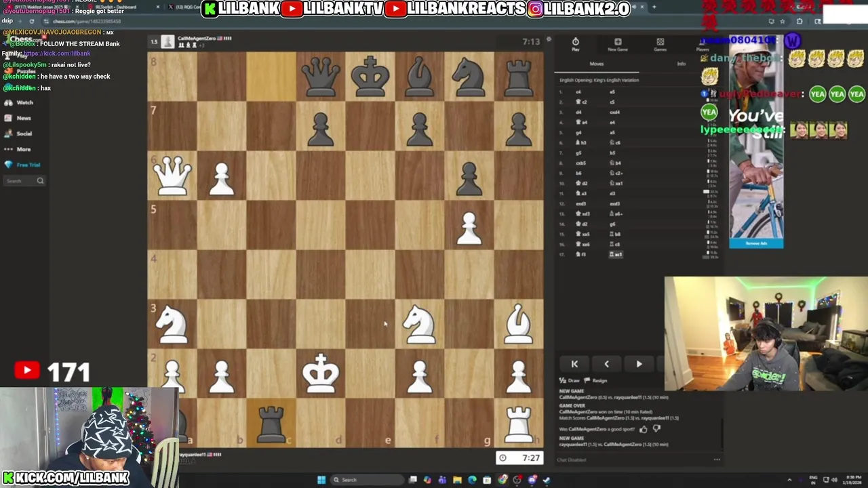Select move f3 in row 17
The image size is (868, 488).
(580, 254)
